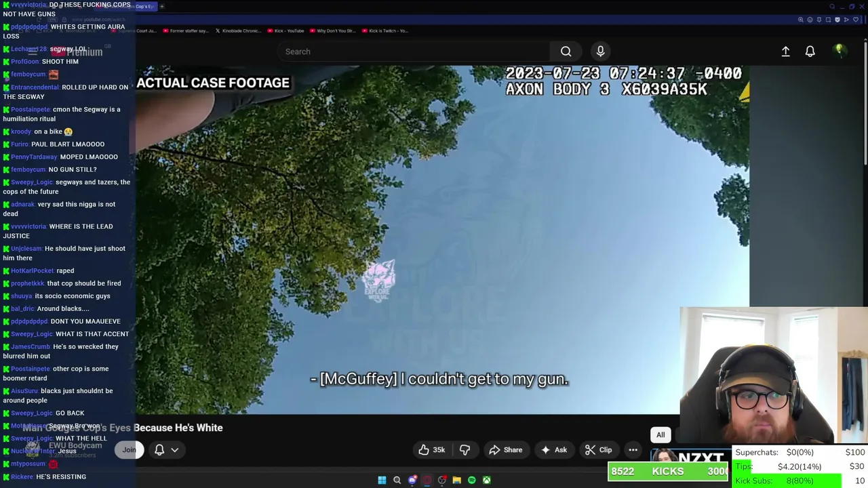
Task: Click chat username 'HotKarlPocket'
Action: (32, 270)
